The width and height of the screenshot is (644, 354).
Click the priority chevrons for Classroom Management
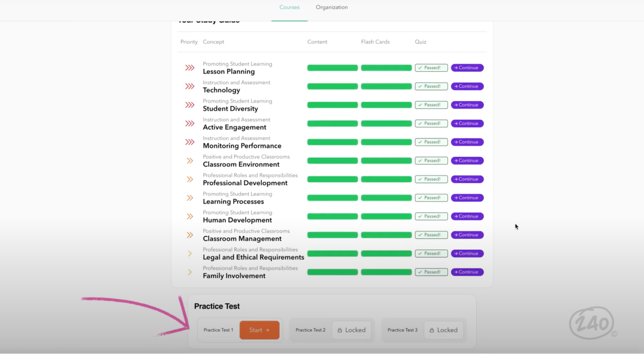pyautogui.click(x=189, y=235)
